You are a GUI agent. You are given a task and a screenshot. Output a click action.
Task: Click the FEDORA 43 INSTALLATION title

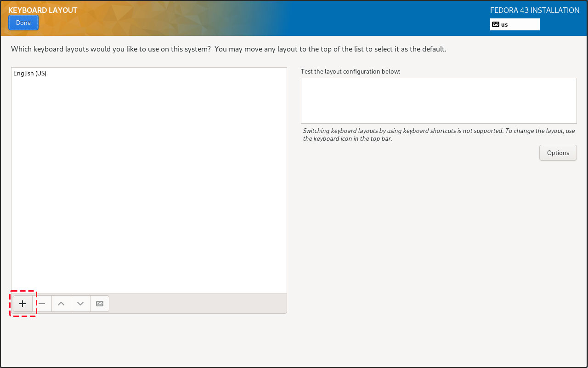pyautogui.click(x=535, y=10)
